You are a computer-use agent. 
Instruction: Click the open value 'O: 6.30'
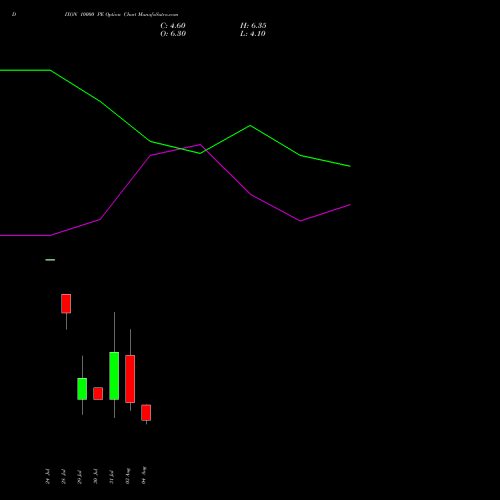[x=173, y=34]
